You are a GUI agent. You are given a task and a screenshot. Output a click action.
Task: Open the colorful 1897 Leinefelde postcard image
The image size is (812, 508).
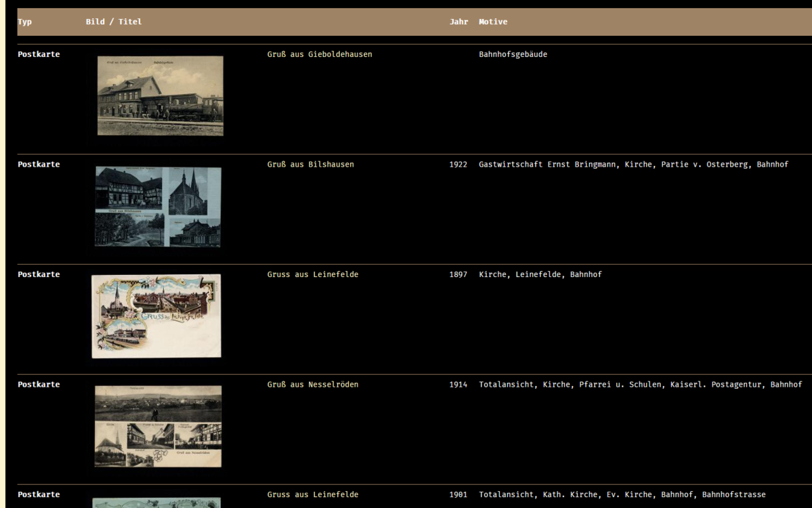click(x=156, y=316)
